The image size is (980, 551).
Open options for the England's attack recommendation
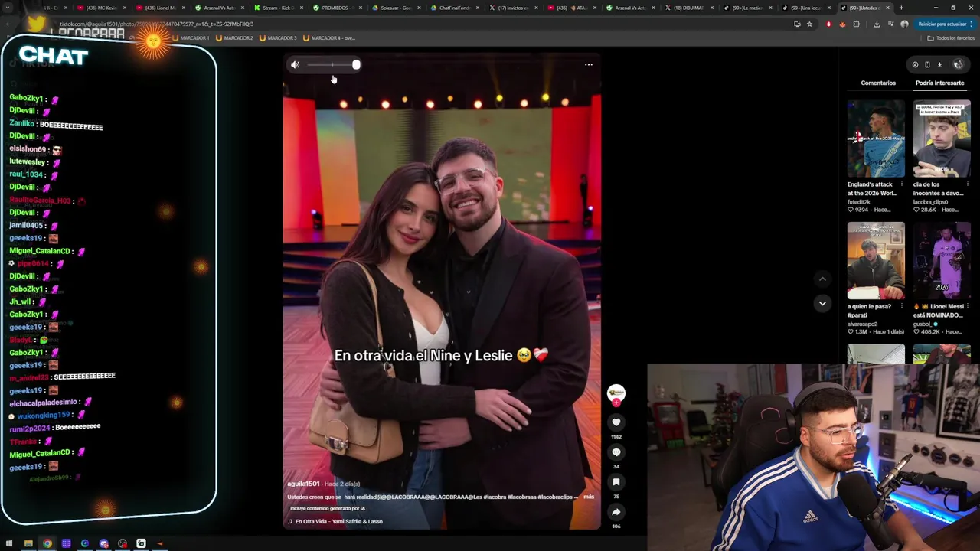[902, 184]
